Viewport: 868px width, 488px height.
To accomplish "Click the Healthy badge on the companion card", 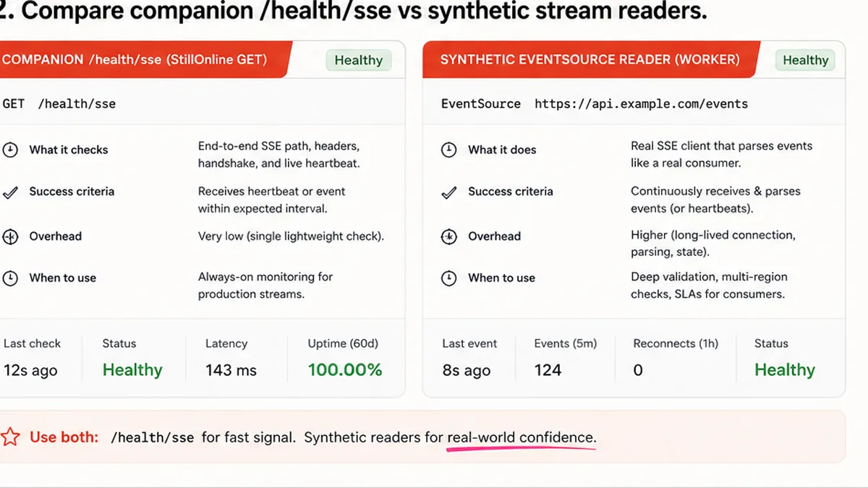I will (x=358, y=60).
